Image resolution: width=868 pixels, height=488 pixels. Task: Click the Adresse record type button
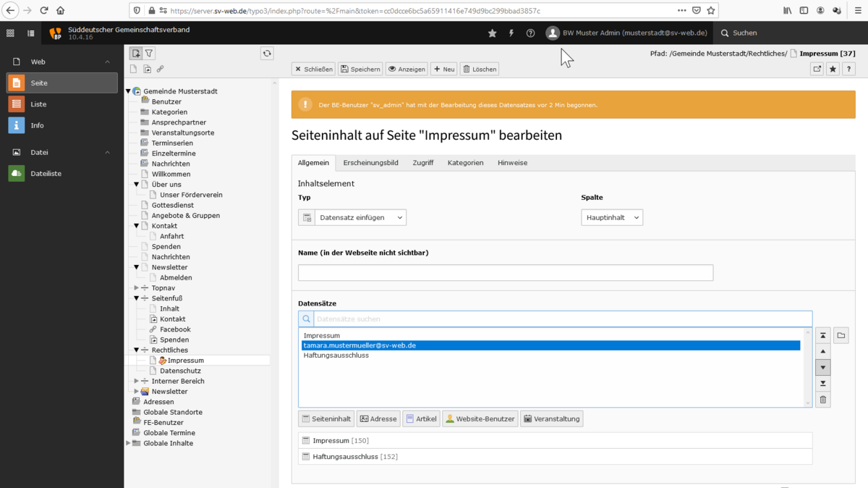378,419
